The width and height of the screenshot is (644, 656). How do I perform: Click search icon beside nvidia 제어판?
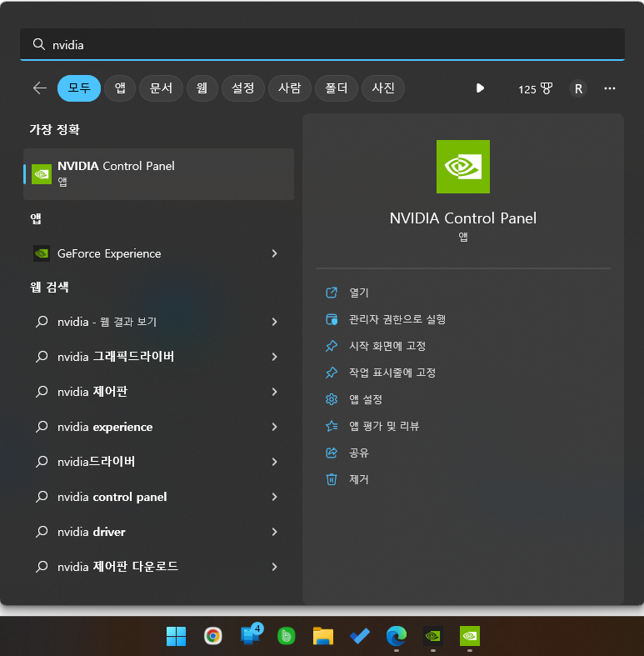pos(42,392)
